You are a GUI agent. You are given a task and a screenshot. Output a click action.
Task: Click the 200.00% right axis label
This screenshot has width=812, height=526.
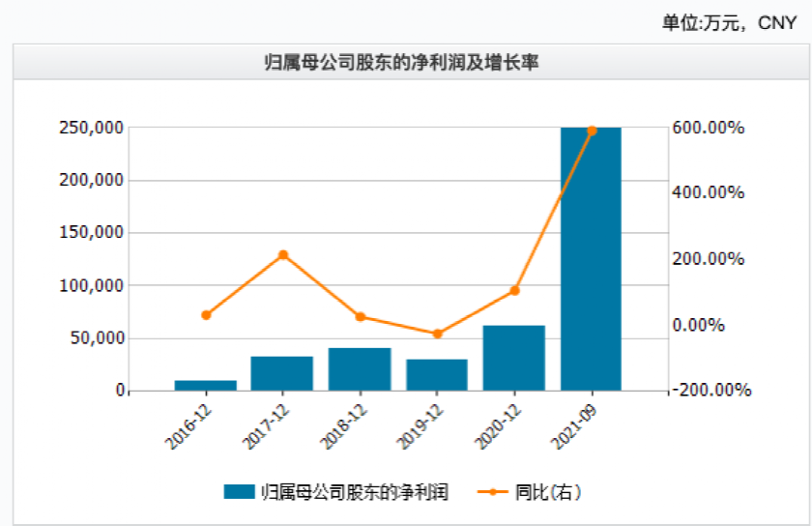click(x=709, y=258)
